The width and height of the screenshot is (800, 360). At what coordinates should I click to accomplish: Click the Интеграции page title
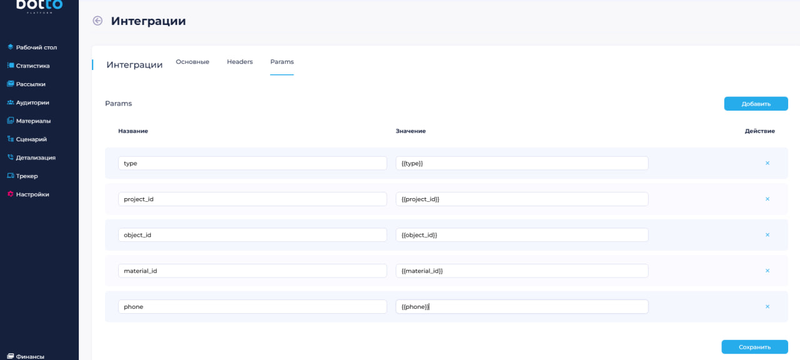coord(148,21)
